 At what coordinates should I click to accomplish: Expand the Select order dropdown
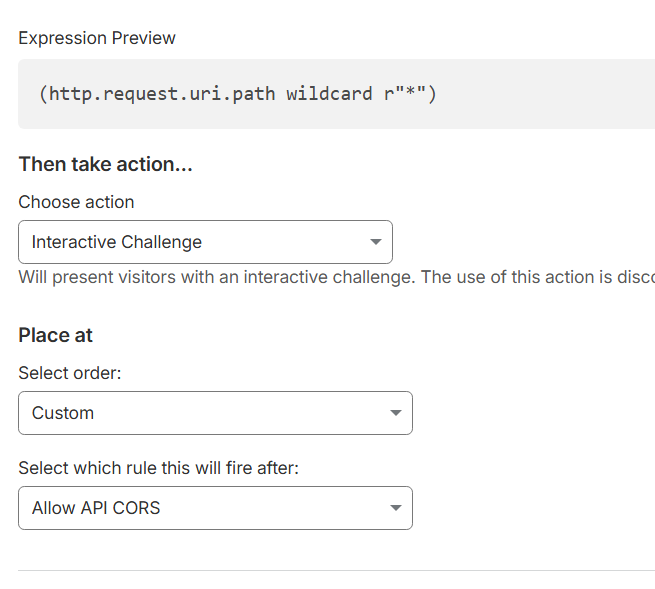point(215,413)
